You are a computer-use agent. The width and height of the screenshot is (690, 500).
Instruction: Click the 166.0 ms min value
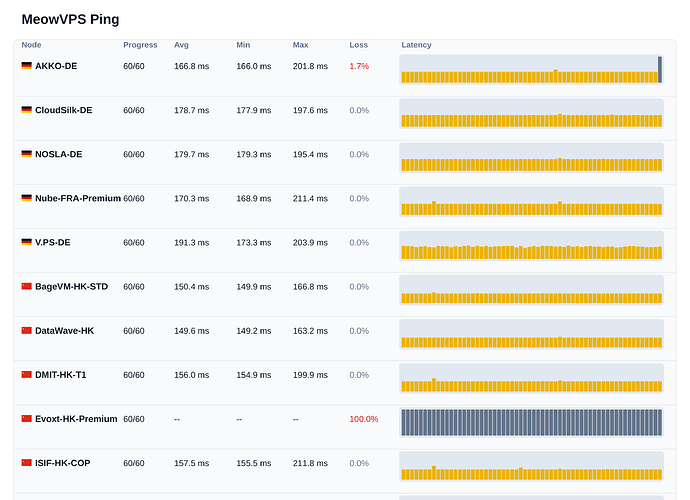(254, 66)
